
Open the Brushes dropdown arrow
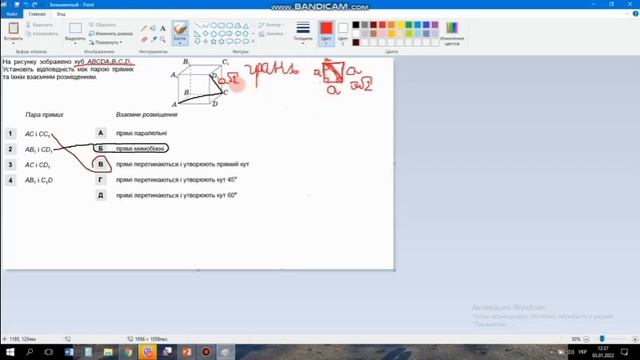(x=180, y=43)
